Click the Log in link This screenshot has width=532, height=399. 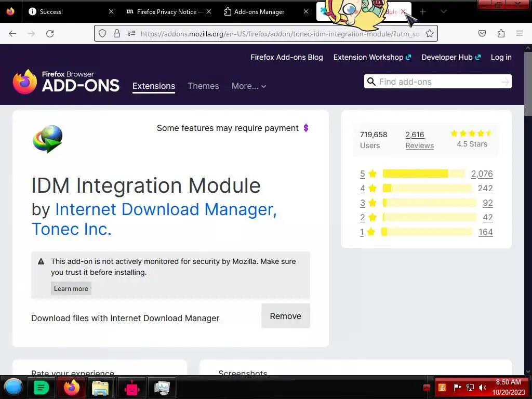click(501, 57)
